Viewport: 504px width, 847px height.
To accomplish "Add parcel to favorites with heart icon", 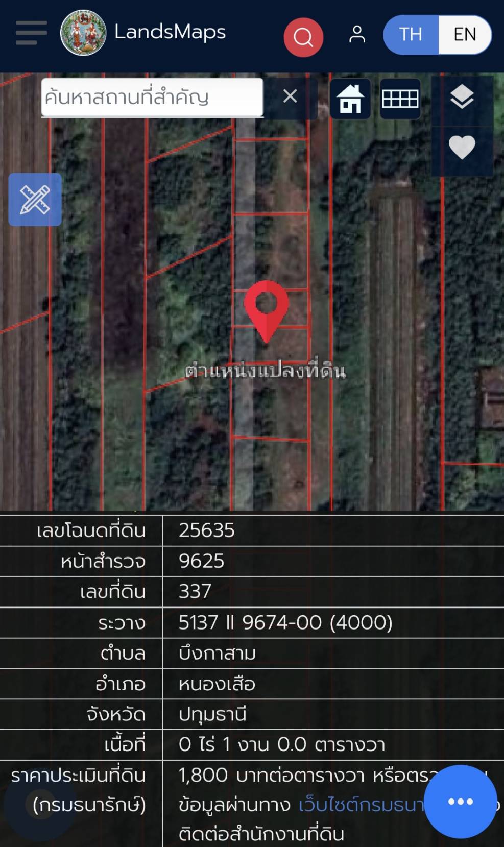I will 462,148.
